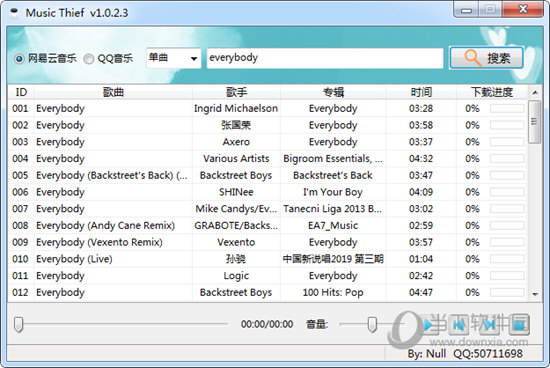
Task: Select row 007 by Mike Candys
Action: tap(267, 209)
